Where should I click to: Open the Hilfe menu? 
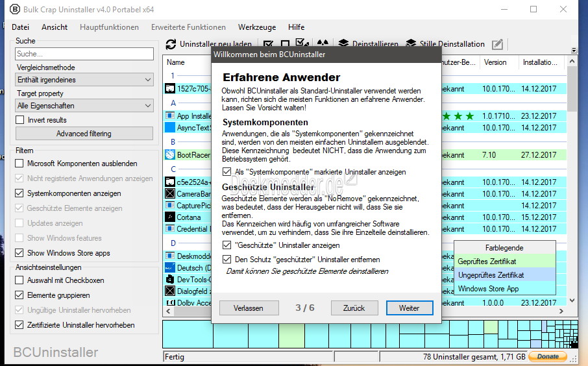296,27
